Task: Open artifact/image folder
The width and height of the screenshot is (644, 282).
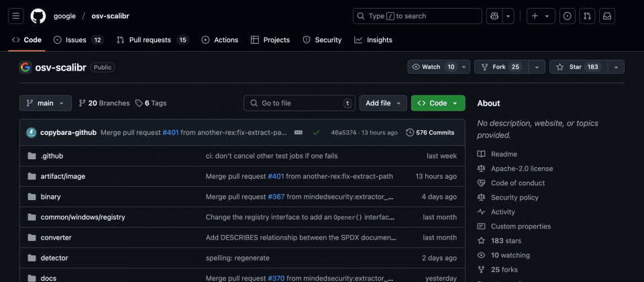Action: click(63, 177)
